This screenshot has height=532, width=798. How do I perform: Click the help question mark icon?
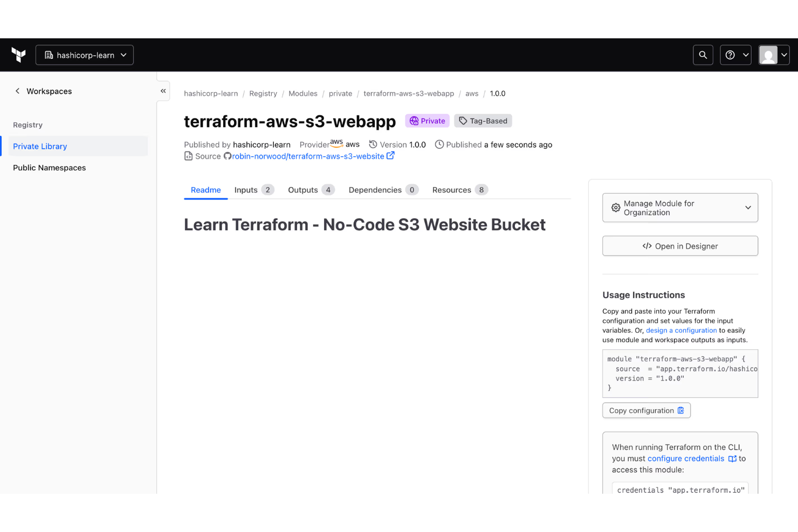tap(731, 54)
